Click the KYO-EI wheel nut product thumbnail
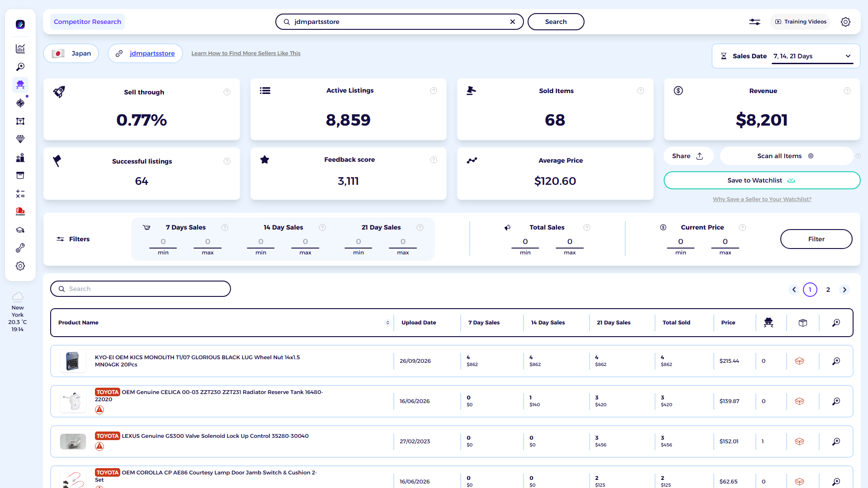Viewport: 868px width, 488px height. click(73, 361)
